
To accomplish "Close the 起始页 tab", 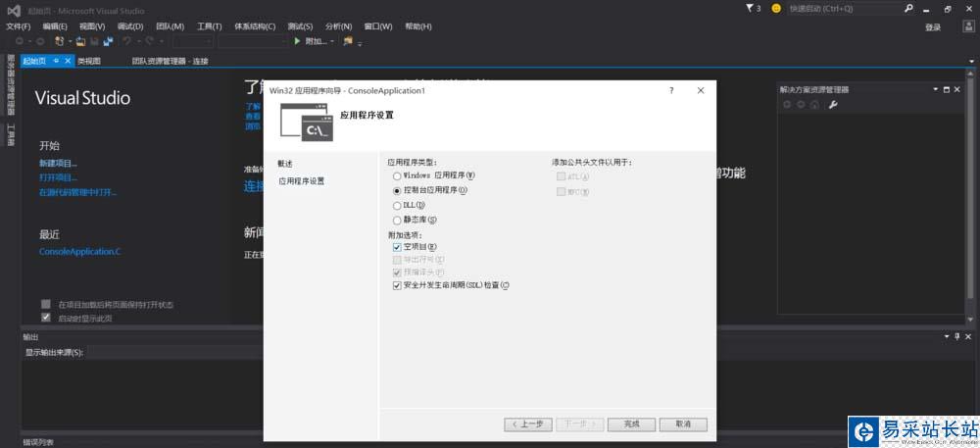I will 69,61.
